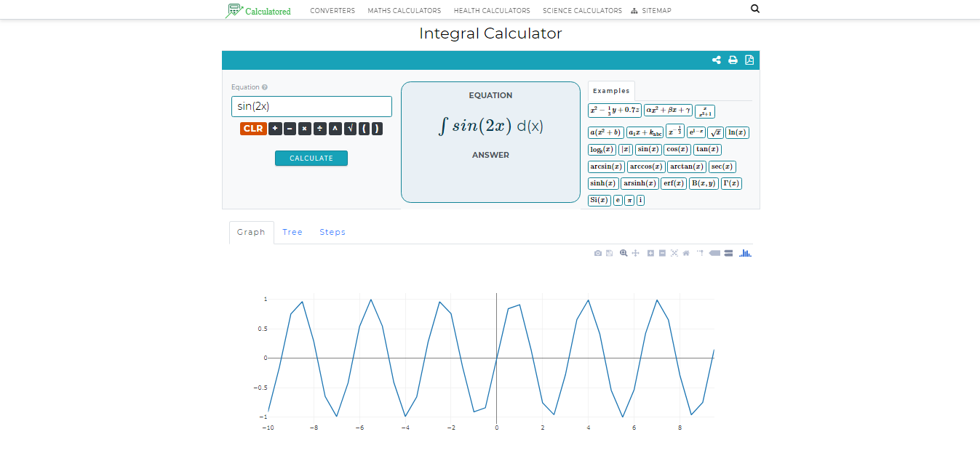Click the graph zoom out minus icon
This screenshot has height=453, width=980.
(662, 253)
